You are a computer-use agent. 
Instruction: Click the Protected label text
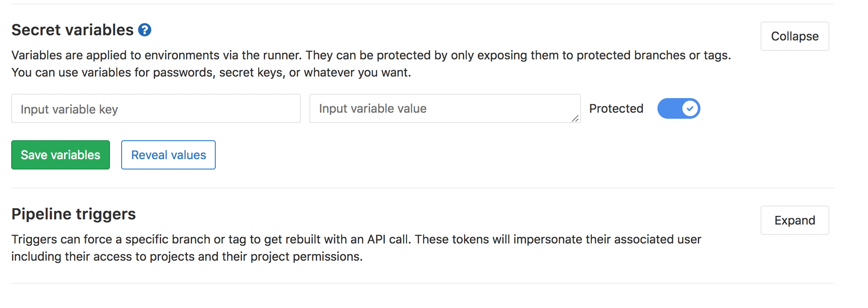[x=616, y=109]
